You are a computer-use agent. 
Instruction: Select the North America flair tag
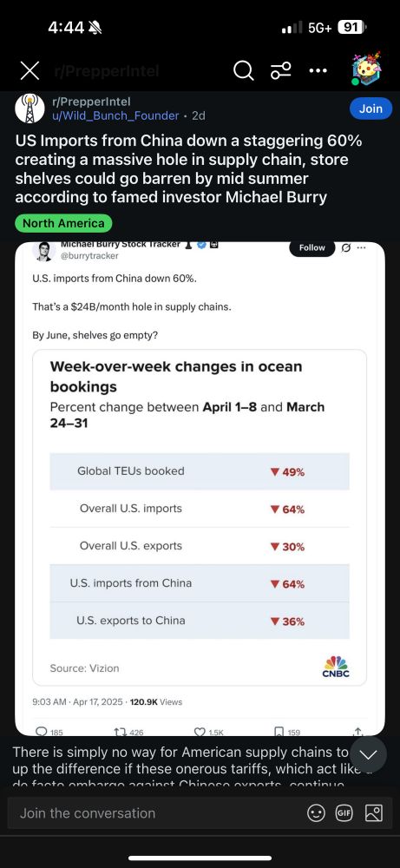pyautogui.click(x=63, y=223)
